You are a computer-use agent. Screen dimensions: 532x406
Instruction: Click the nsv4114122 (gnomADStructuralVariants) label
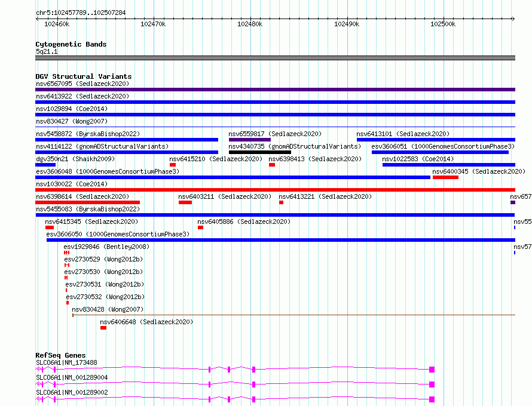(102, 146)
